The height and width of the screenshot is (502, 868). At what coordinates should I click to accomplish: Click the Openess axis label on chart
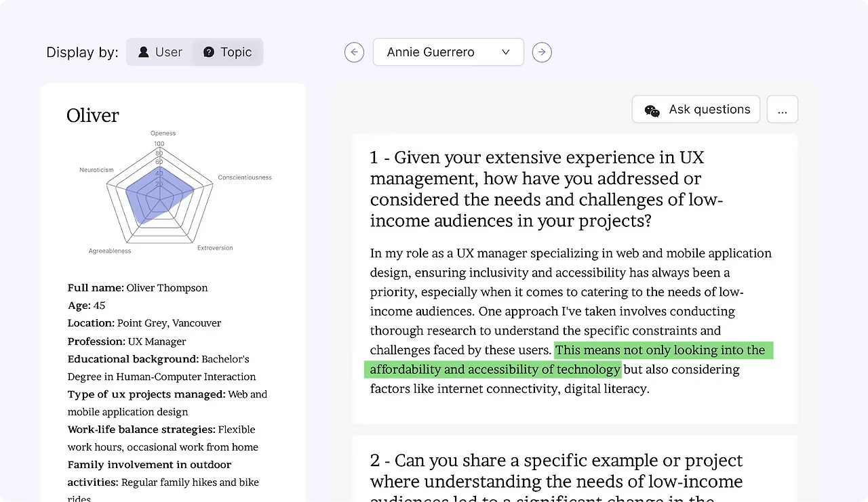163,133
